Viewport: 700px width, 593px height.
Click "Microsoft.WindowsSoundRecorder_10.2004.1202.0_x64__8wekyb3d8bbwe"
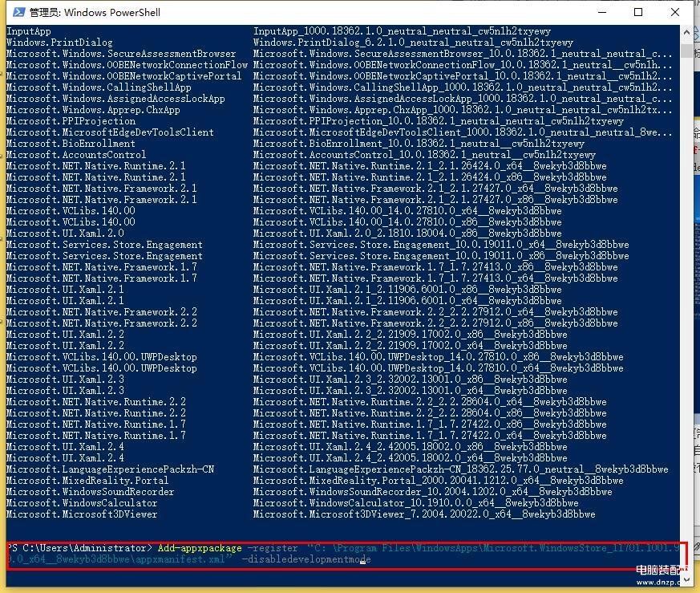433,492
